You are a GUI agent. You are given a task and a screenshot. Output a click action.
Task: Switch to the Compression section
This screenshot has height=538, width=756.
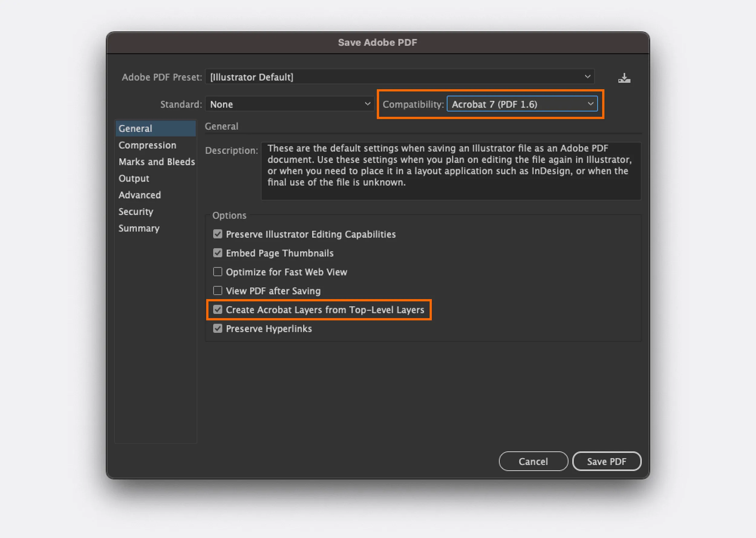[148, 145]
